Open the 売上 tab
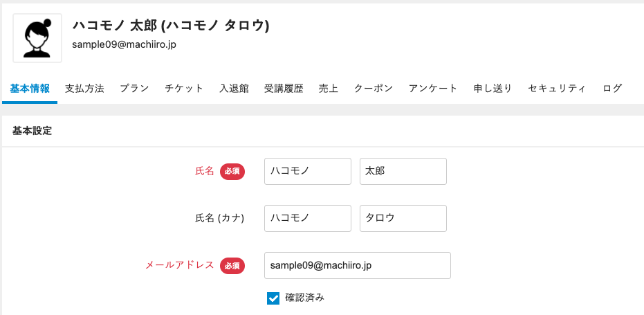This screenshot has height=315, width=644. tap(329, 89)
